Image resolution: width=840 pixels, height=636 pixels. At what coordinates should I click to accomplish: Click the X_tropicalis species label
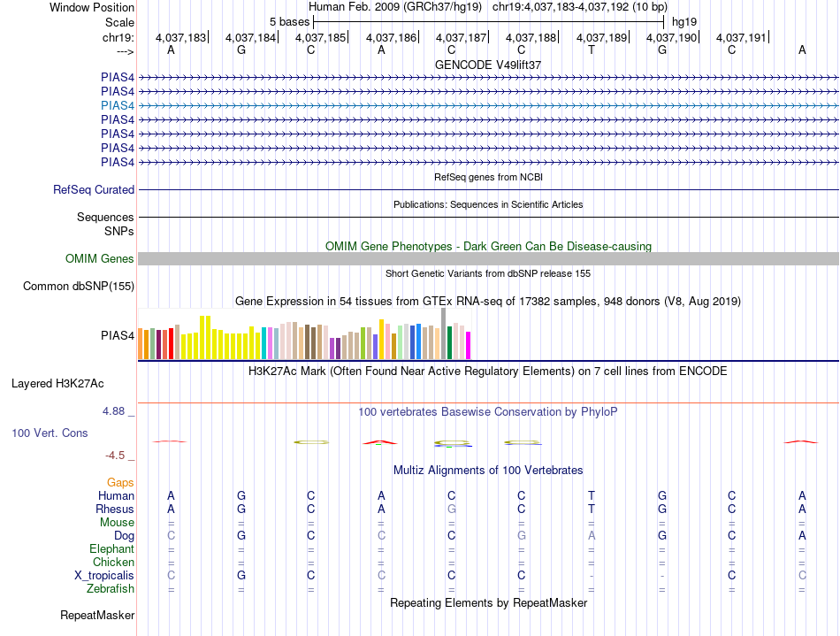(104, 576)
